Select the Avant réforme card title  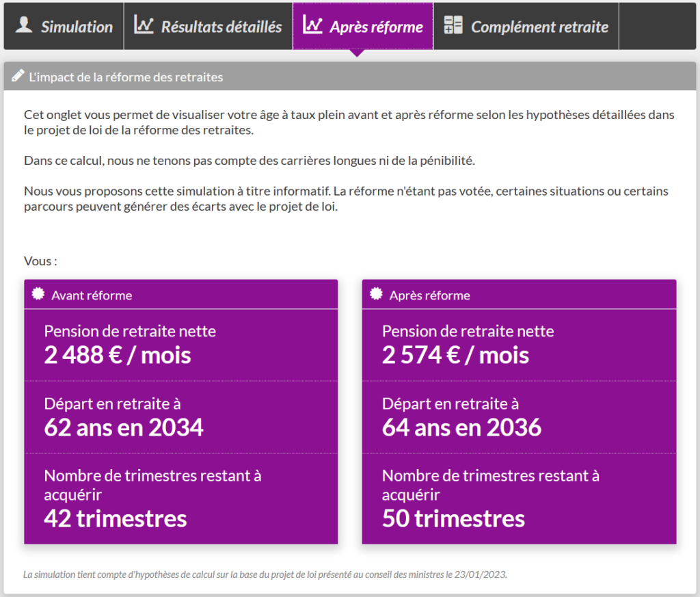(x=92, y=295)
